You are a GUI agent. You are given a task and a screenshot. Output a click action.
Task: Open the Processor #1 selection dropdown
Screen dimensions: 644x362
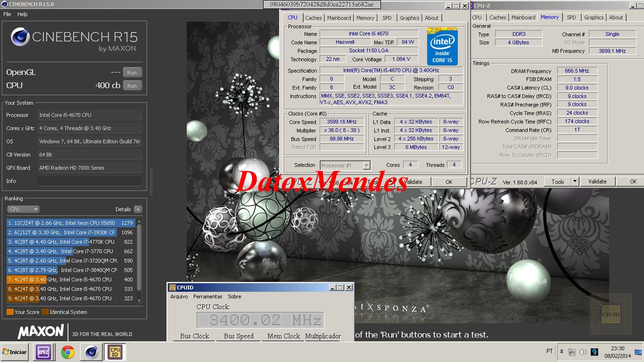[x=345, y=165]
